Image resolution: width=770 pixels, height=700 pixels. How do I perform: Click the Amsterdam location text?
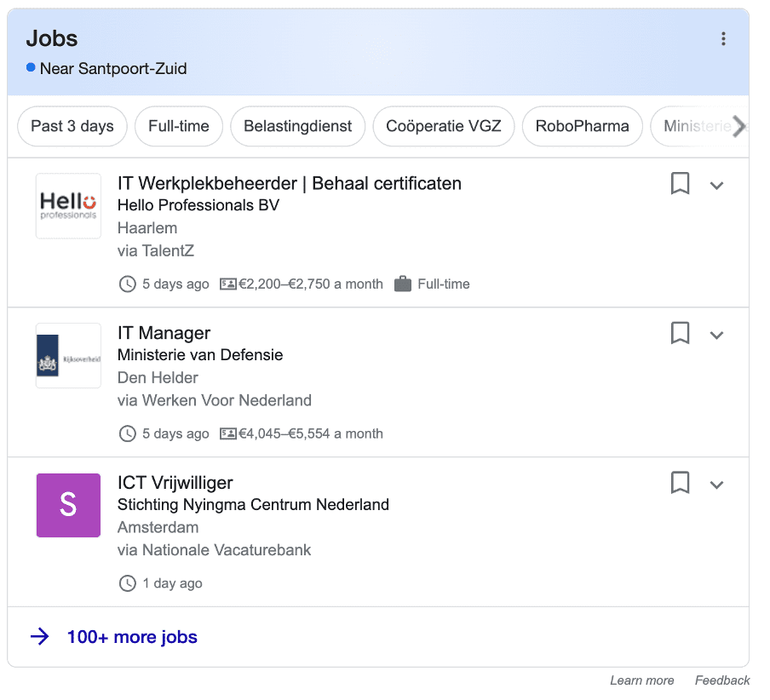coord(158,528)
